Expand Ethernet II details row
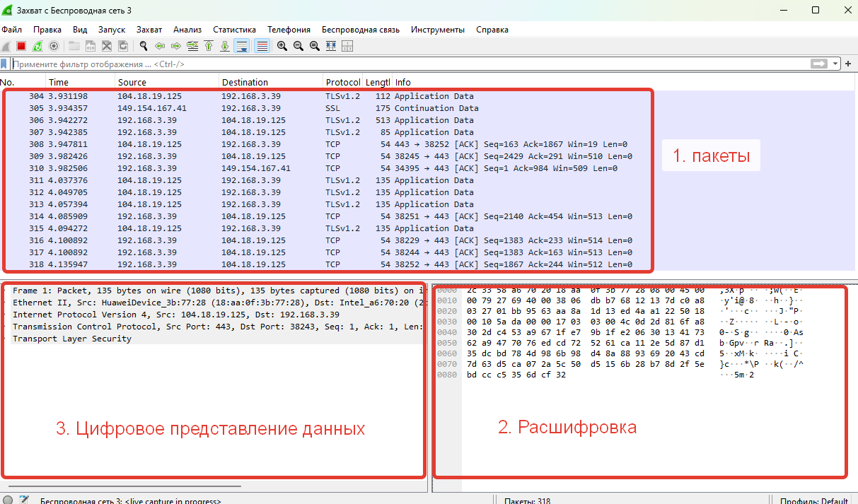The width and height of the screenshot is (858, 504). (x=215, y=303)
